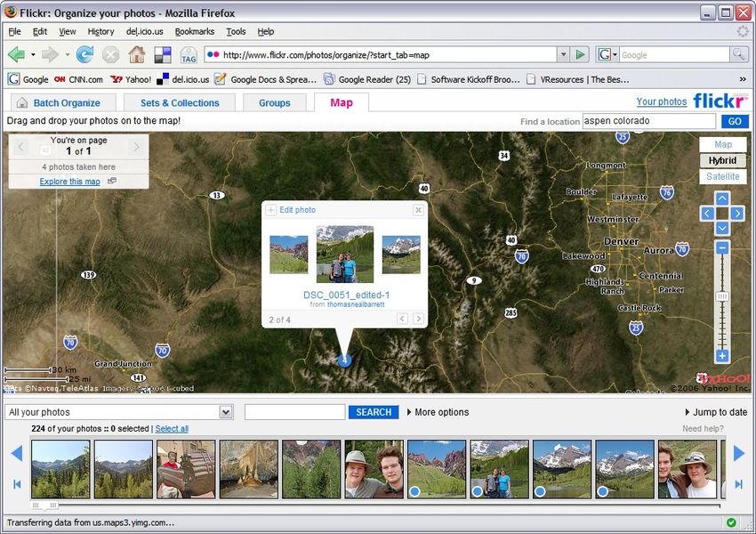This screenshot has width=756, height=534.
Task: Click the Explore this map link
Action: tap(70, 182)
